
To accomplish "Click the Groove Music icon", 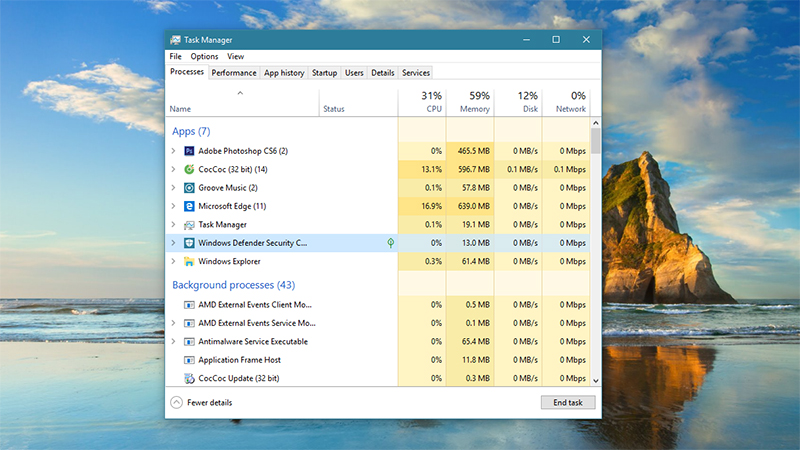I will click(189, 188).
